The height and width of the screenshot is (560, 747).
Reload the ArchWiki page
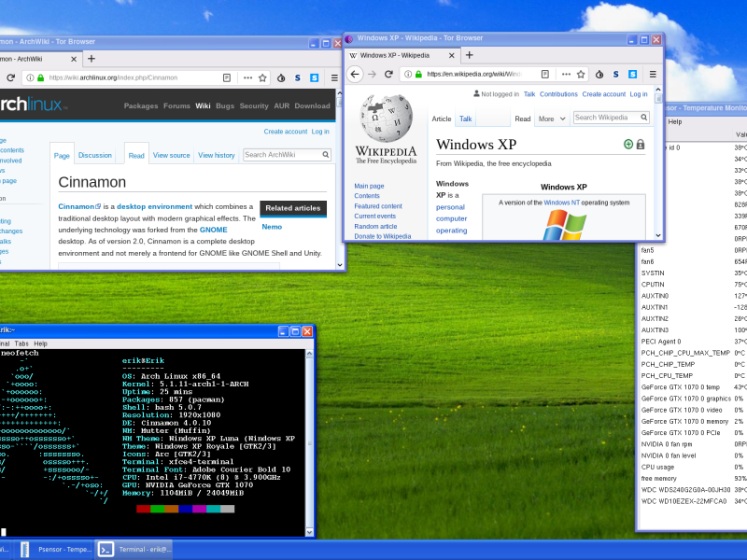10,77
